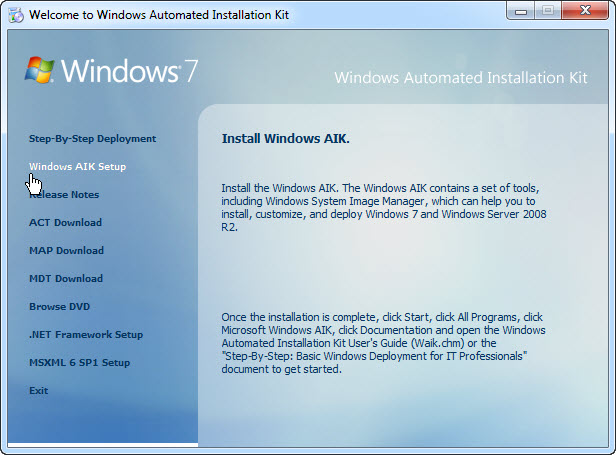The image size is (616, 455).
Task: Click the 'Windows Automated Installation Kit' banner text
Action: pos(461,78)
